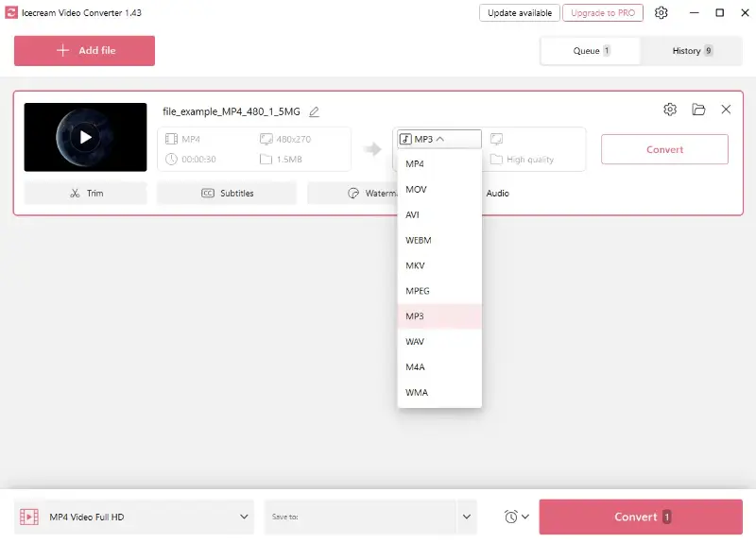The image size is (756, 543).
Task: Open the app settings gear in title bar
Action: [x=661, y=12]
